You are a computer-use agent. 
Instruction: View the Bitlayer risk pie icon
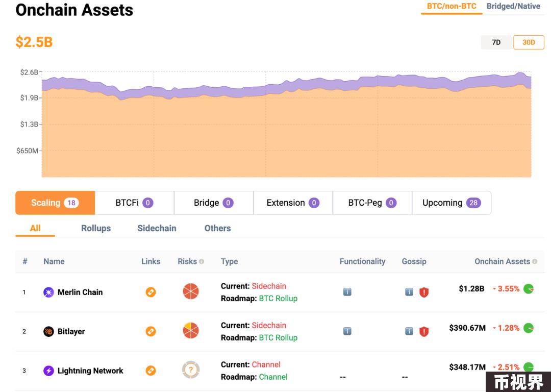pos(191,331)
